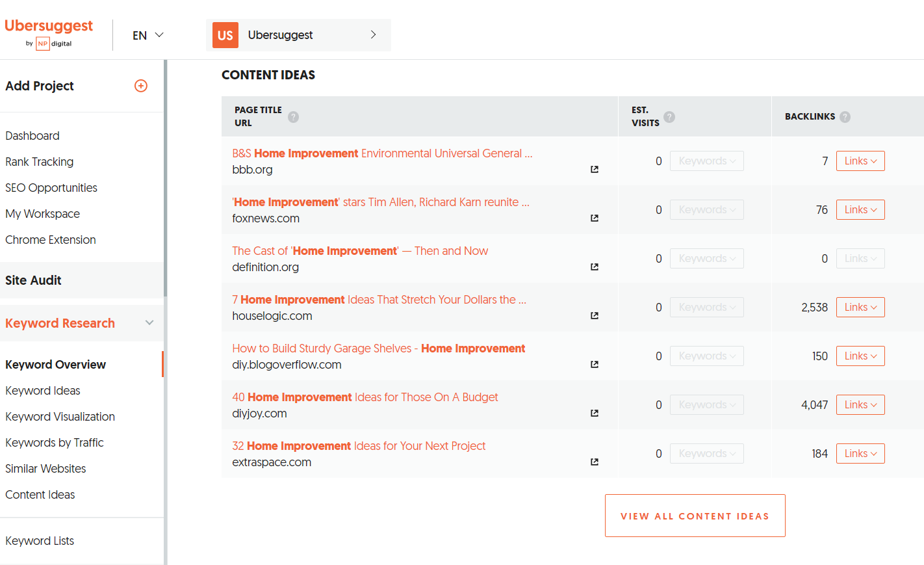924x565 pixels.
Task: Expand Links dropdown for houselogic.com row
Action: (x=860, y=308)
